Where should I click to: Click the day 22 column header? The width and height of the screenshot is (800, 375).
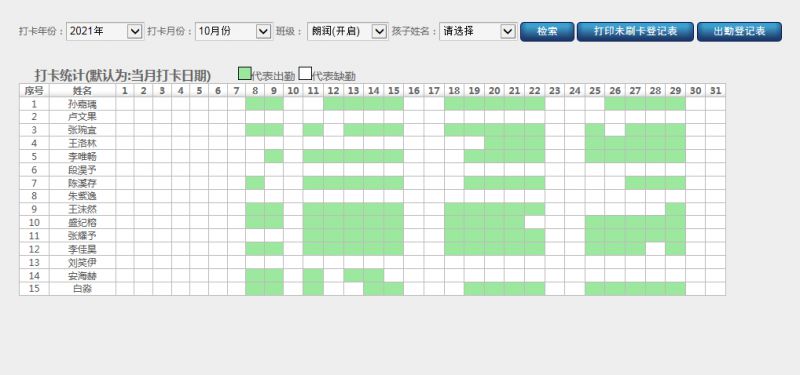[535, 90]
